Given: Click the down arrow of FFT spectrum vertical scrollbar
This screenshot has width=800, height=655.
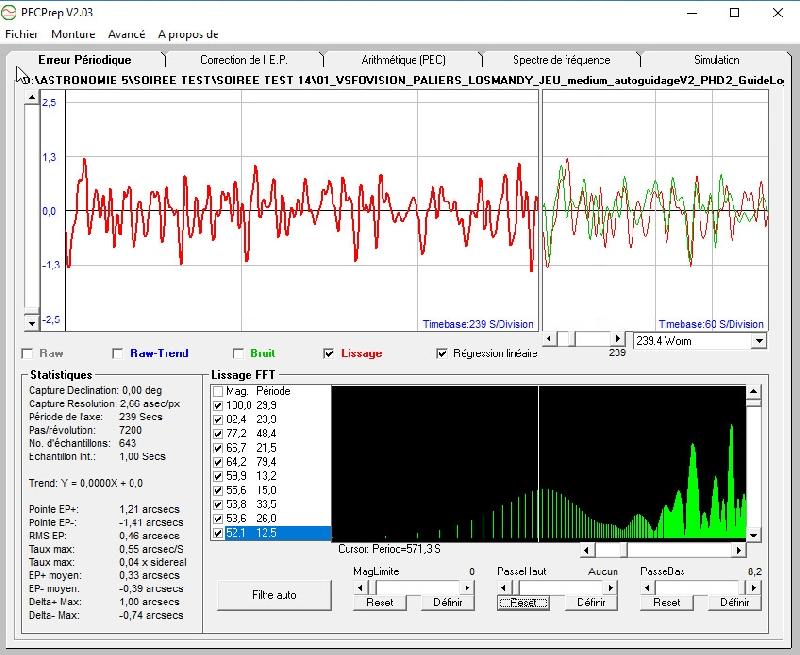Looking at the screenshot, I should pyautogui.click(x=753, y=535).
